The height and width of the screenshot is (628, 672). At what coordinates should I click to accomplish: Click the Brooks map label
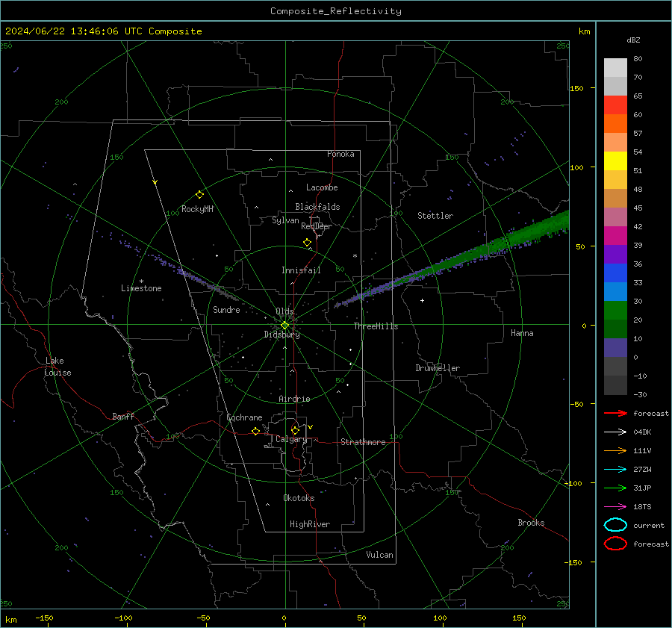(x=531, y=523)
